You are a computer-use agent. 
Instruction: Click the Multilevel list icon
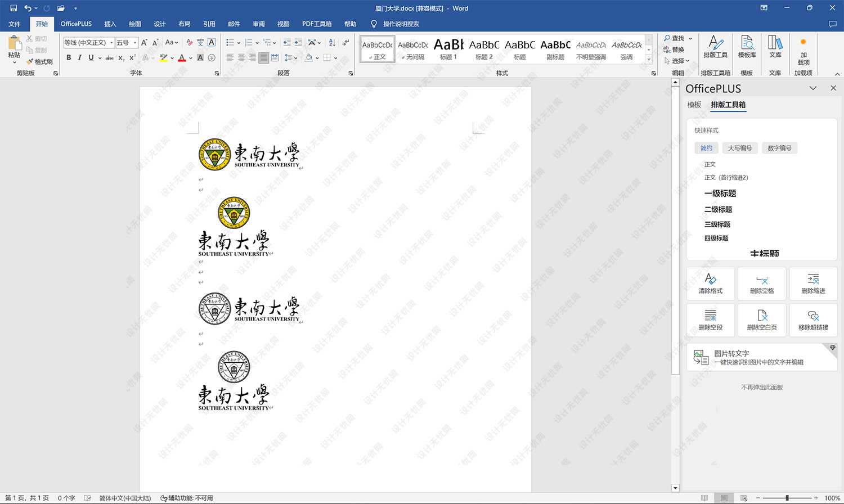click(x=267, y=42)
